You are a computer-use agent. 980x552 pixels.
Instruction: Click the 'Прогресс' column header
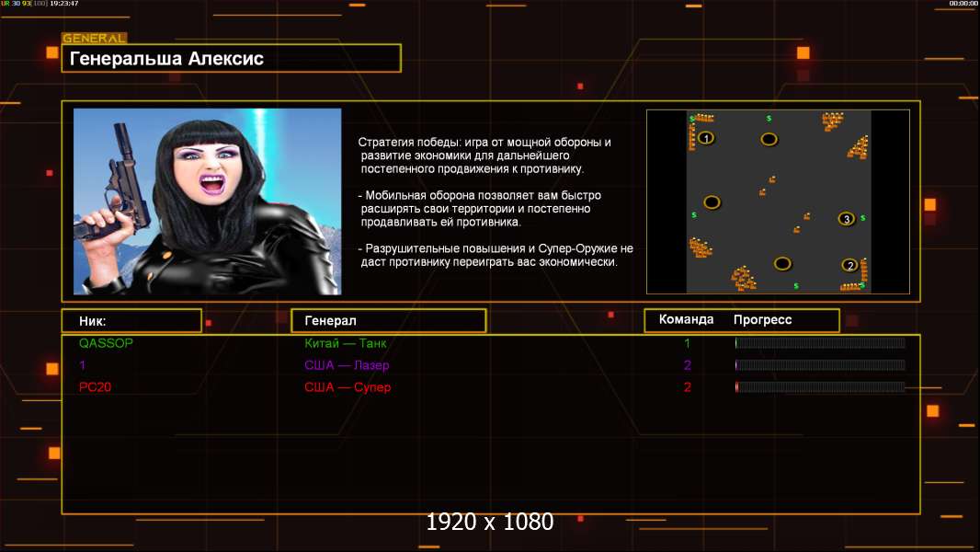(762, 320)
